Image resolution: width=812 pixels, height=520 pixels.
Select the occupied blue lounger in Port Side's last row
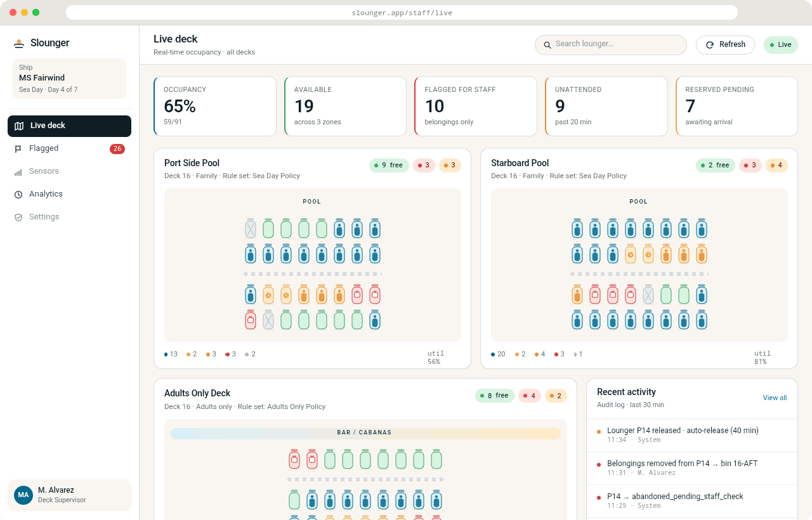tap(375, 320)
